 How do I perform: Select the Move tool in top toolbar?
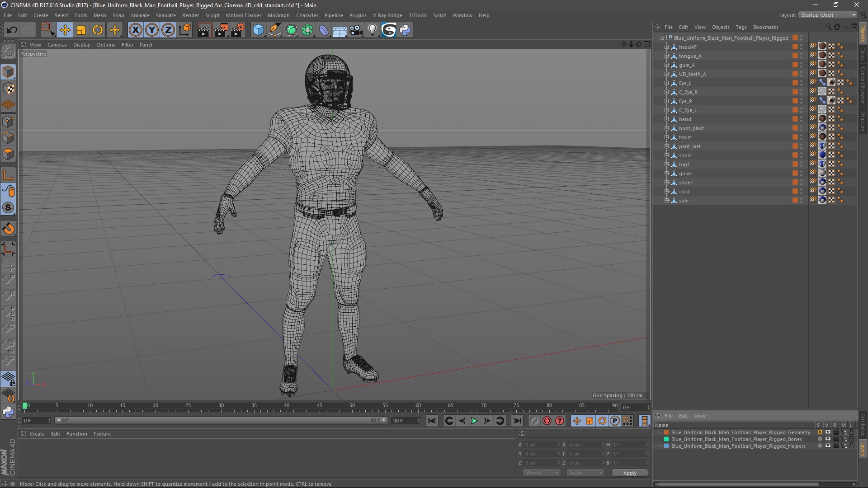click(x=65, y=30)
